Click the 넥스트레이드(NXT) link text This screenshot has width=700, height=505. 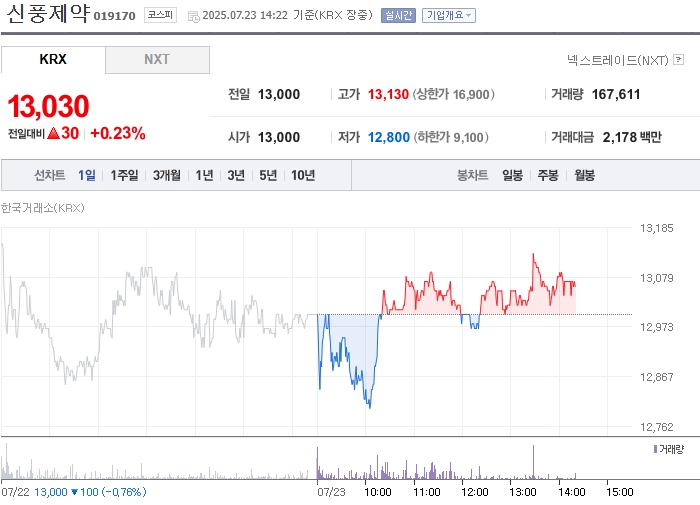(618, 60)
